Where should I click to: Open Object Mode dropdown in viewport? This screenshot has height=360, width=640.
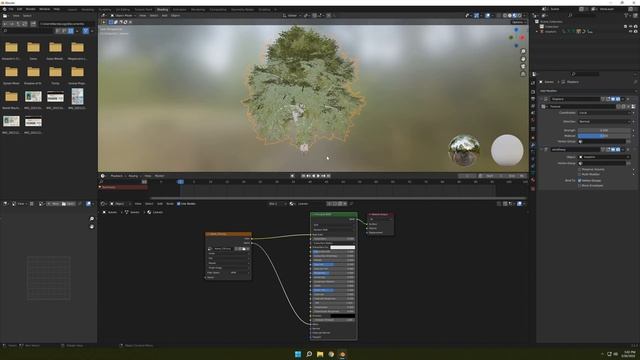(x=123, y=16)
